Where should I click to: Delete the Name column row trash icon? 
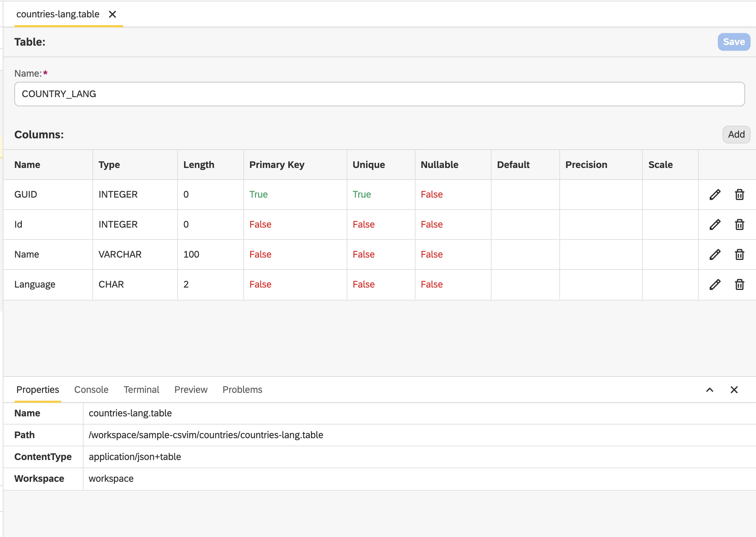(739, 255)
